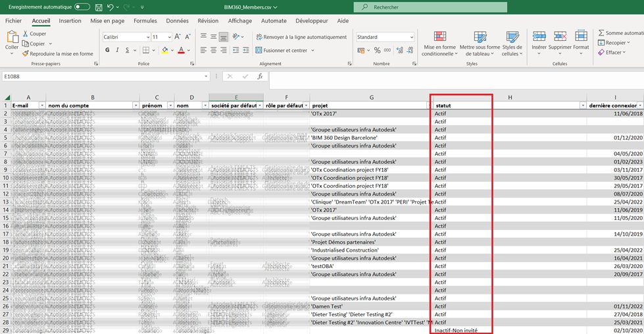Click the Undo arrow icon

coord(111,7)
